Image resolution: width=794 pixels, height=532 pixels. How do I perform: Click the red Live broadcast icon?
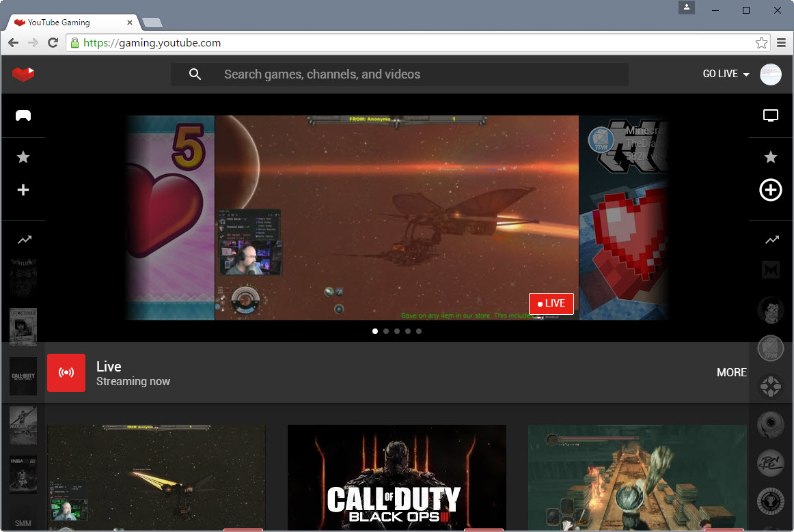66,373
